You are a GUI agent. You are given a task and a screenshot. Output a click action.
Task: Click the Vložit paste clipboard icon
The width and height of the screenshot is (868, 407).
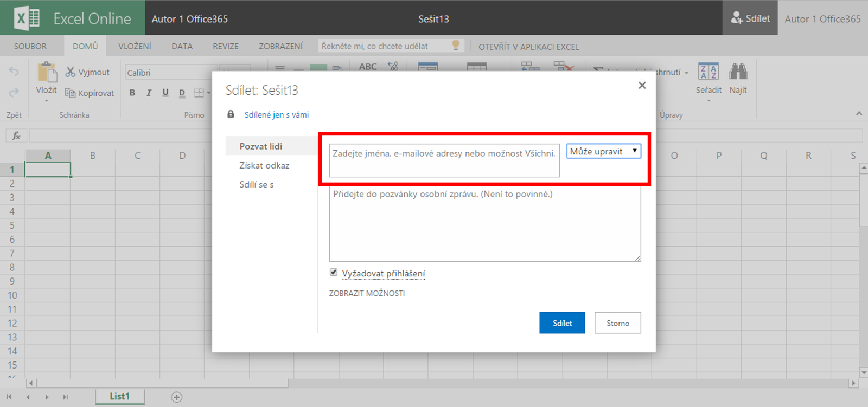tap(47, 72)
